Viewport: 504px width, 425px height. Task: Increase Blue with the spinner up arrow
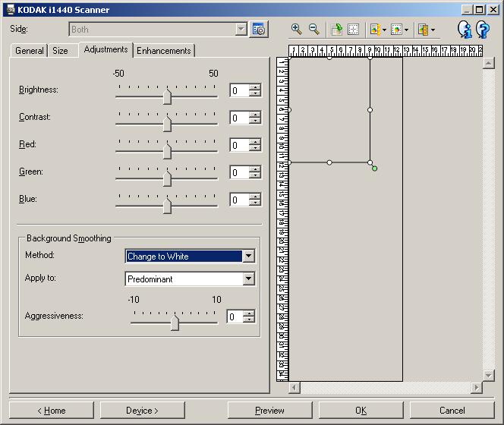(255, 197)
